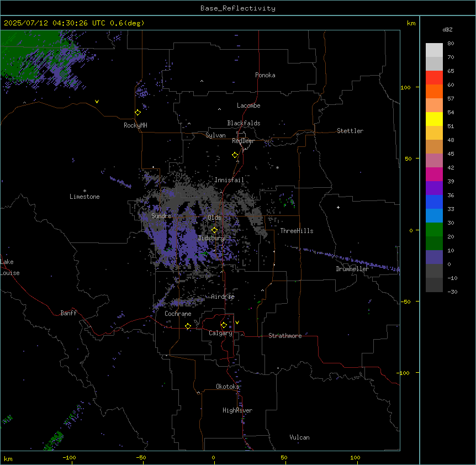Select the Lacombe label on the map
Viewport: 476px width, 465px height.
click(x=248, y=105)
